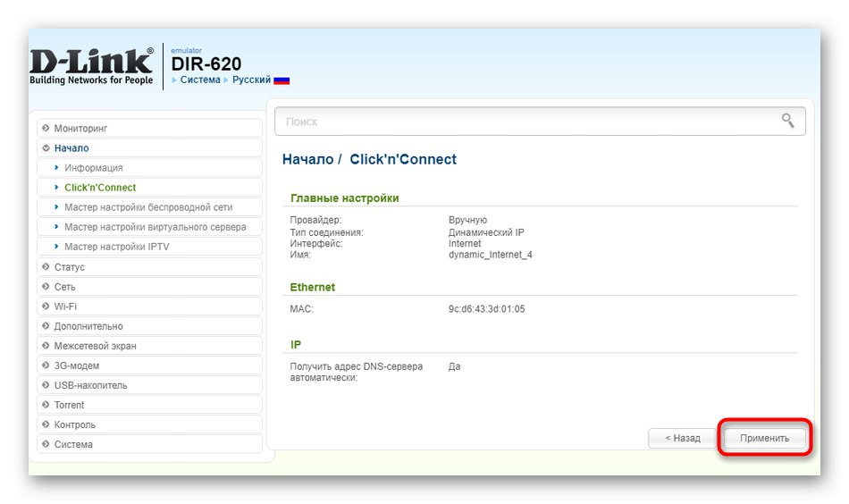Expand Мониторинг via its circle arrow icon
Viewport: 849px width, 504px height.
46,129
